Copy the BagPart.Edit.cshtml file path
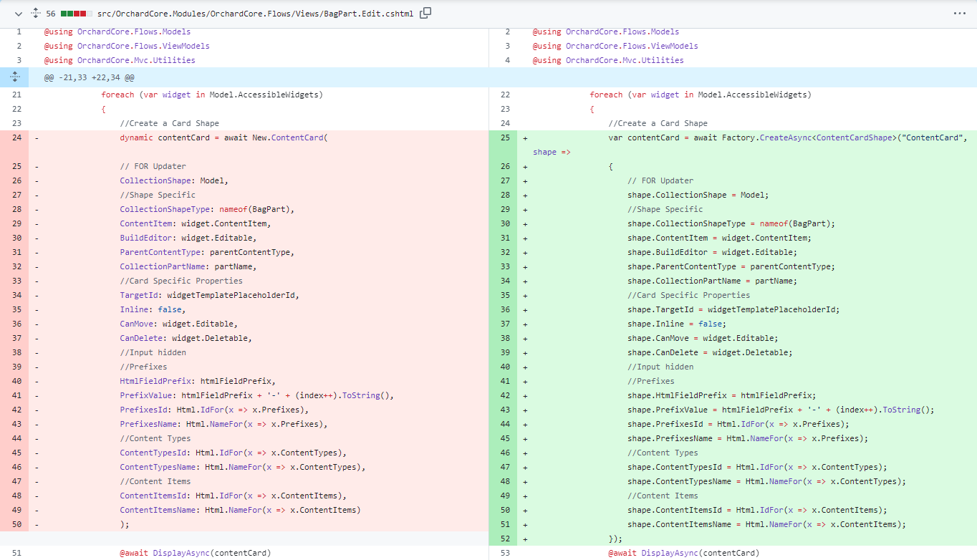 425,13
